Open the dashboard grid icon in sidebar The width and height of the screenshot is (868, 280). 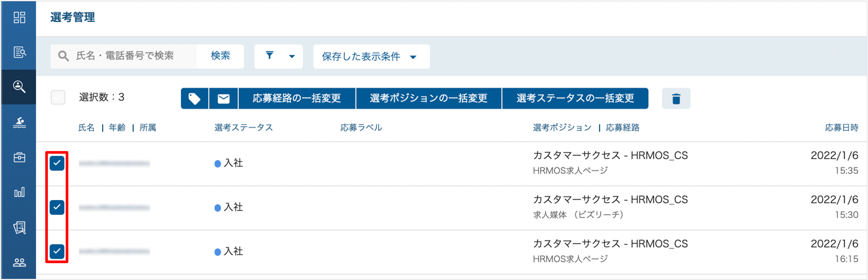tap(19, 18)
